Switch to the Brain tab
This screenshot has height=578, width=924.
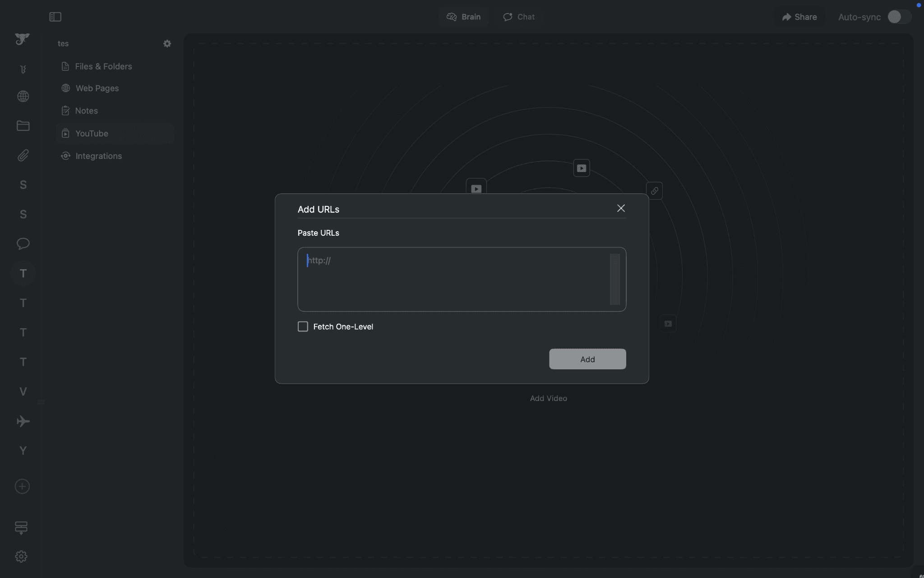[464, 17]
